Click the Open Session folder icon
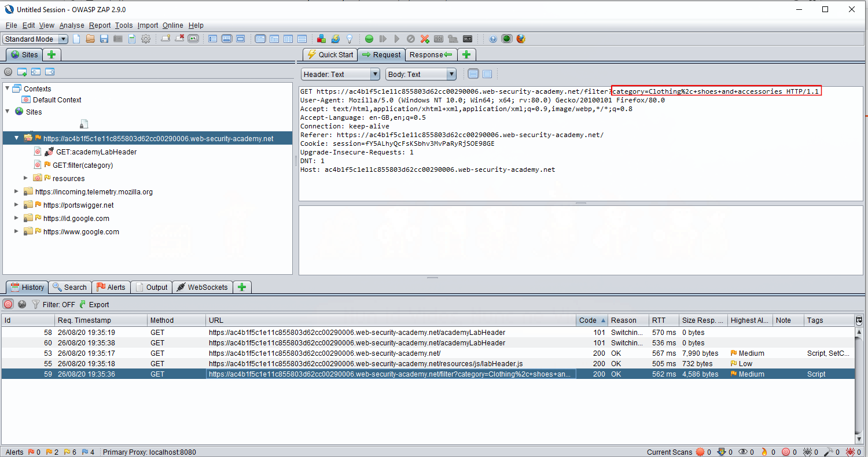Viewport: 868px width, 457px height. tap(90, 39)
